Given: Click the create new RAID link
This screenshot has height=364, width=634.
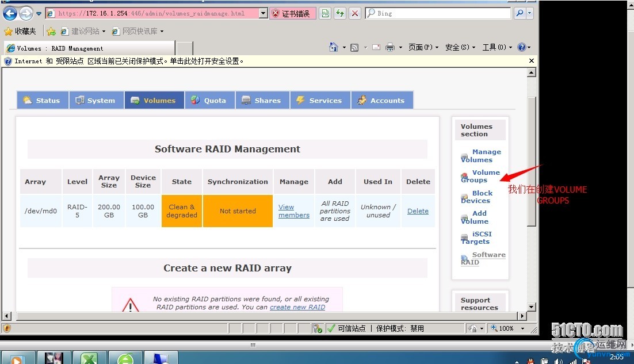Looking at the screenshot, I should (297, 307).
